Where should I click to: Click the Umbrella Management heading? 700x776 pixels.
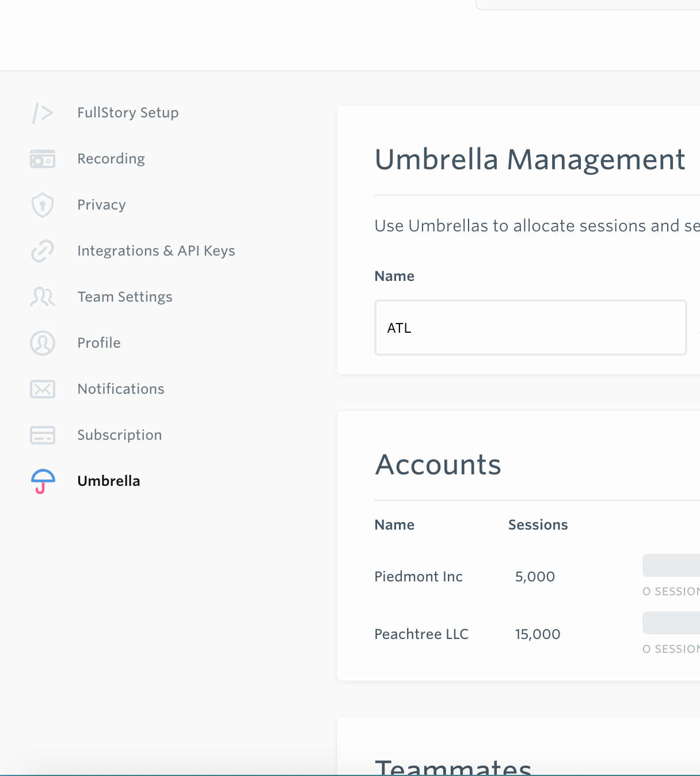530,159
